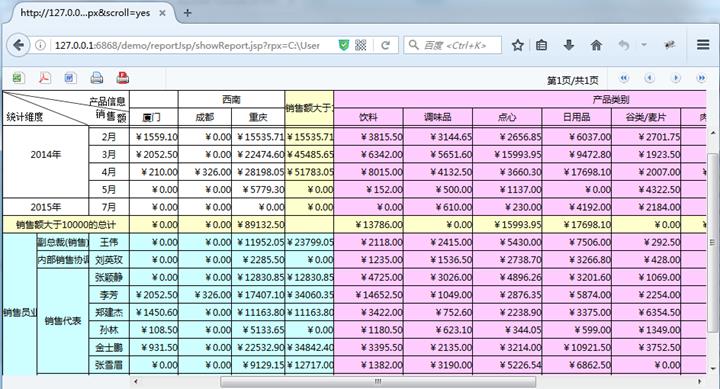Image resolution: width=720 pixels, height=389 pixels.
Task: Open a new browser tab
Action: point(187,13)
